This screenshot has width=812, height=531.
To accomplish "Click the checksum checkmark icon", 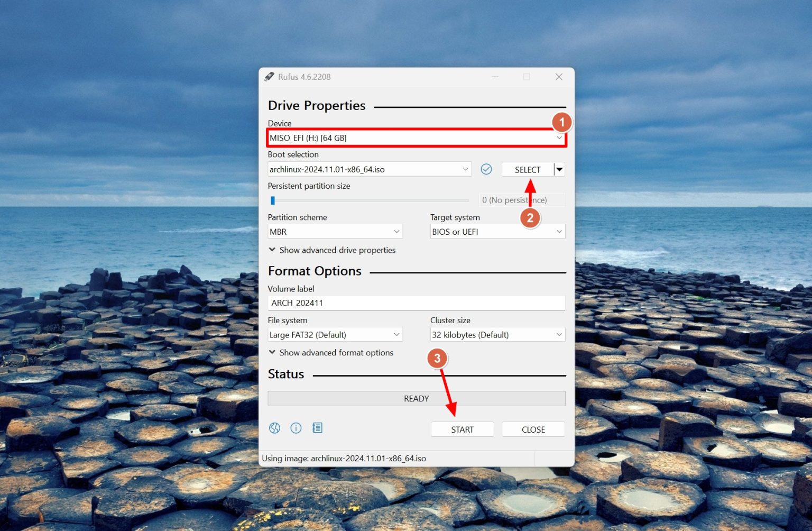I will click(486, 169).
